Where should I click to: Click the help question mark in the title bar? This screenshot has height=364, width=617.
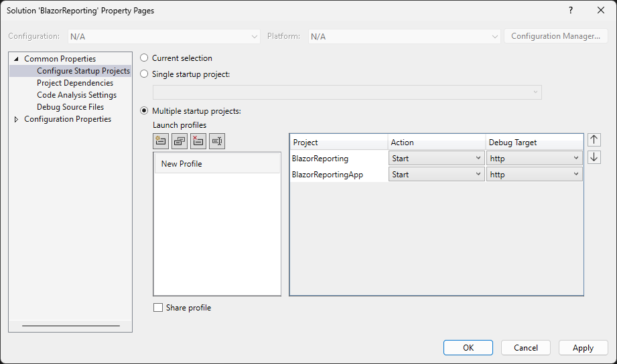[571, 11]
